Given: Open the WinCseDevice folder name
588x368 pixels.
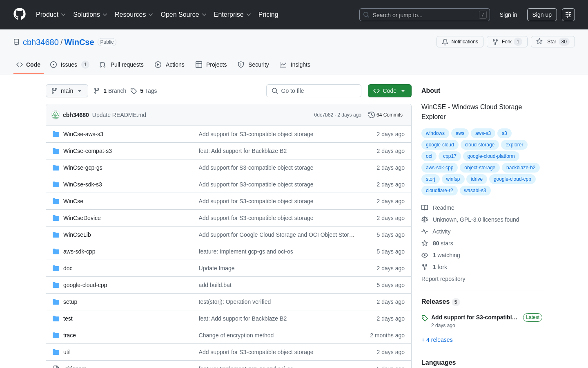Looking at the screenshot, I should [x=82, y=218].
